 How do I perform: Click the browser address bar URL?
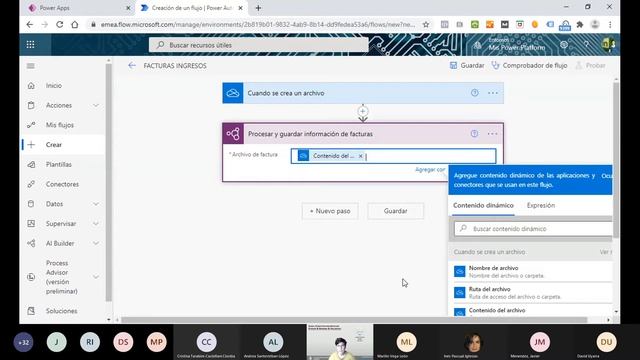pos(258,24)
